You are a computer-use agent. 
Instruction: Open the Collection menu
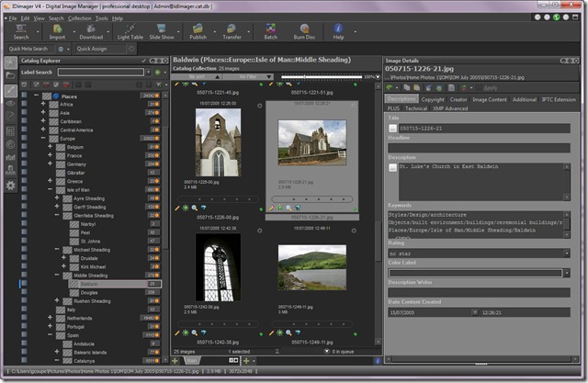point(80,17)
